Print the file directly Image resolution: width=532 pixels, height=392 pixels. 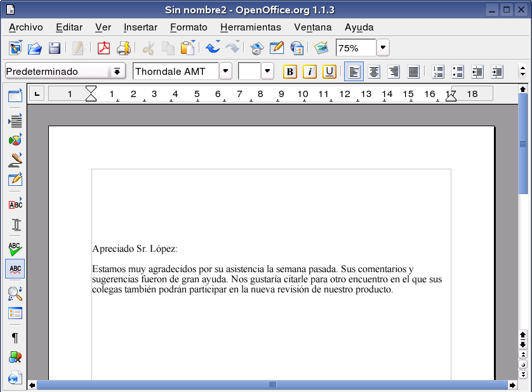point(124,48)
